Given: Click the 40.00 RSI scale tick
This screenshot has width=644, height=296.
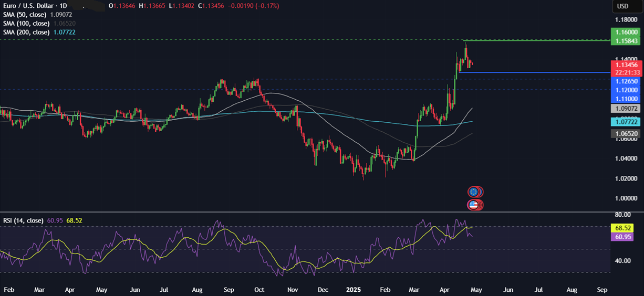Looking at the screenshot, I should [624, 260].
